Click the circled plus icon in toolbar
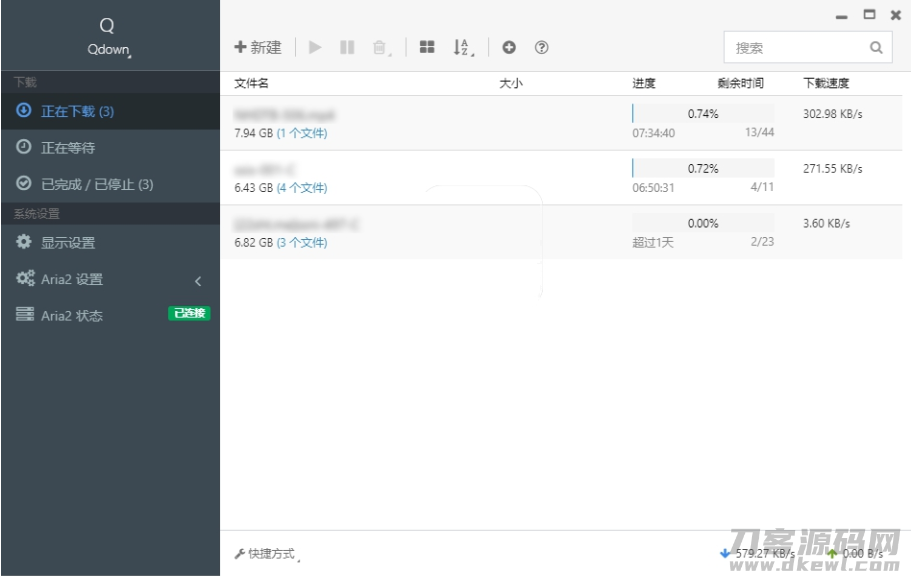This screenshot has height=577, width=911. pos(509,47)
